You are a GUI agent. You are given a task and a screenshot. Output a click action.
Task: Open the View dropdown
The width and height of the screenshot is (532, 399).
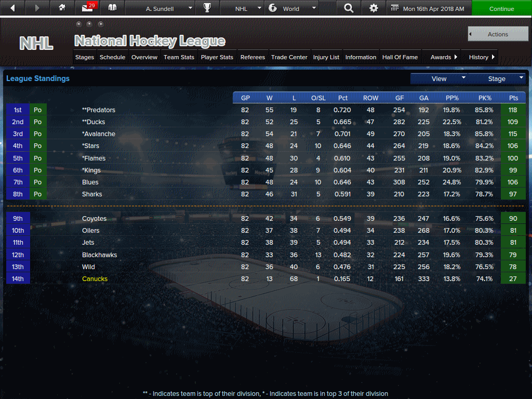coord(439,79)
